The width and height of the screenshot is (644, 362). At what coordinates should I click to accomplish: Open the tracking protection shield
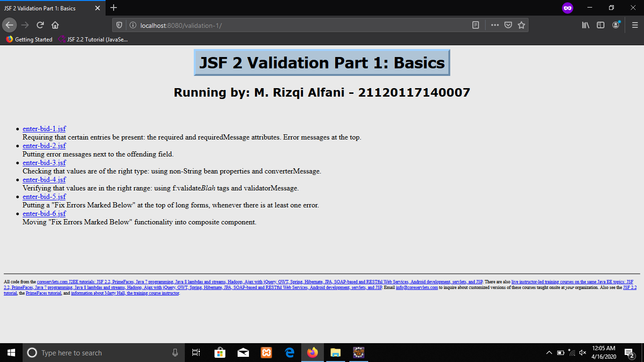[119, 25]
